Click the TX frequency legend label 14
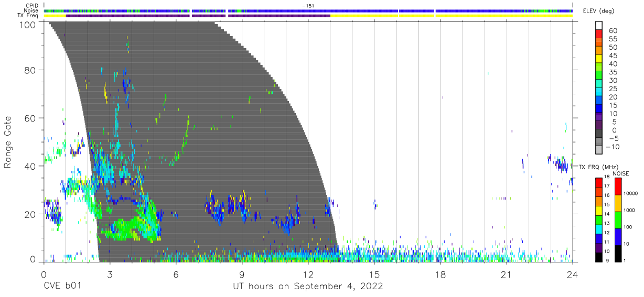Screen dimensions: 644x297 click(x=607, y=214)
